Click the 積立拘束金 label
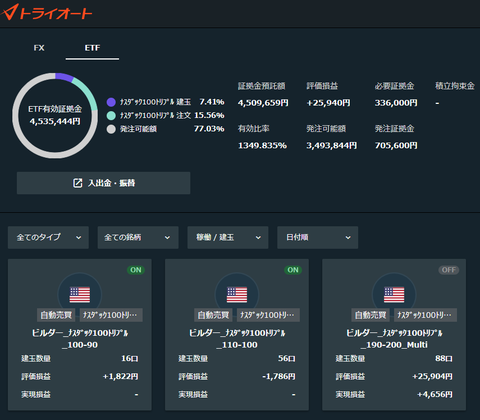The image size is (480, 420). [x=455, y=86]
